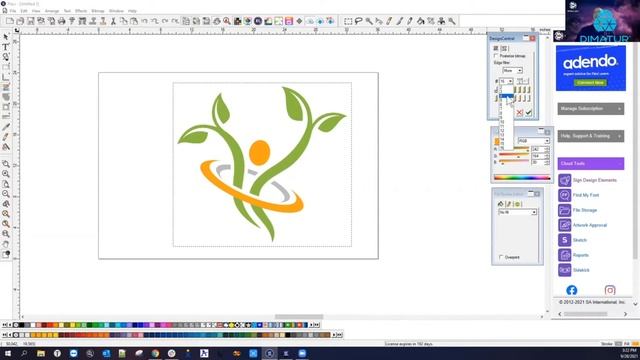The width and height of the screenshot is (640, 360).
Task: Open the Effects menu
Action: click(81, 11)
